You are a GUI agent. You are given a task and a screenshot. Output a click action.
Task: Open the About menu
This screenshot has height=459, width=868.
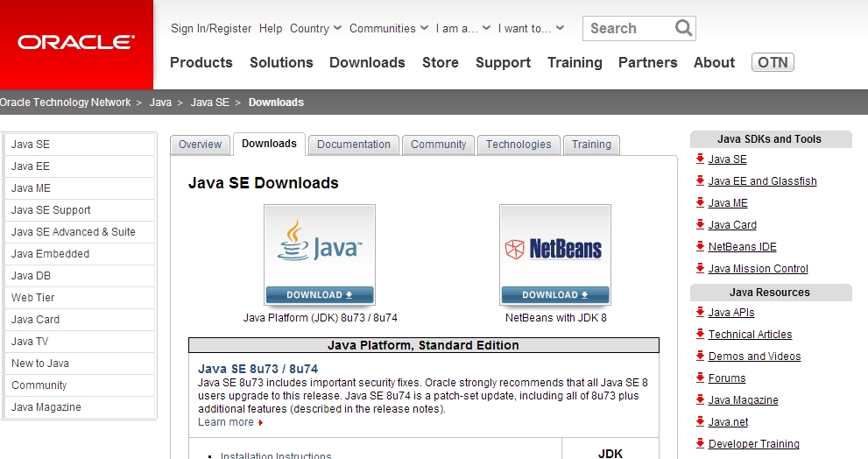pos(714,62)
